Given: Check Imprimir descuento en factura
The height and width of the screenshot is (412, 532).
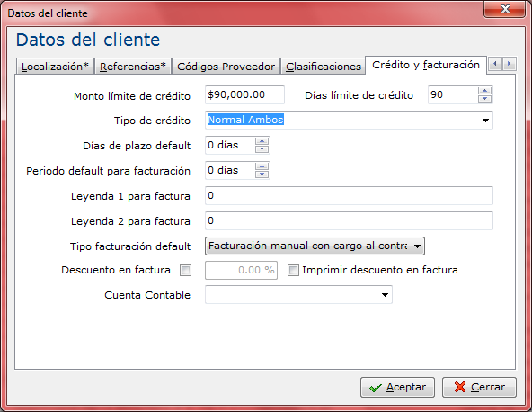Looking at the screenshot, I should coord(293,271).
